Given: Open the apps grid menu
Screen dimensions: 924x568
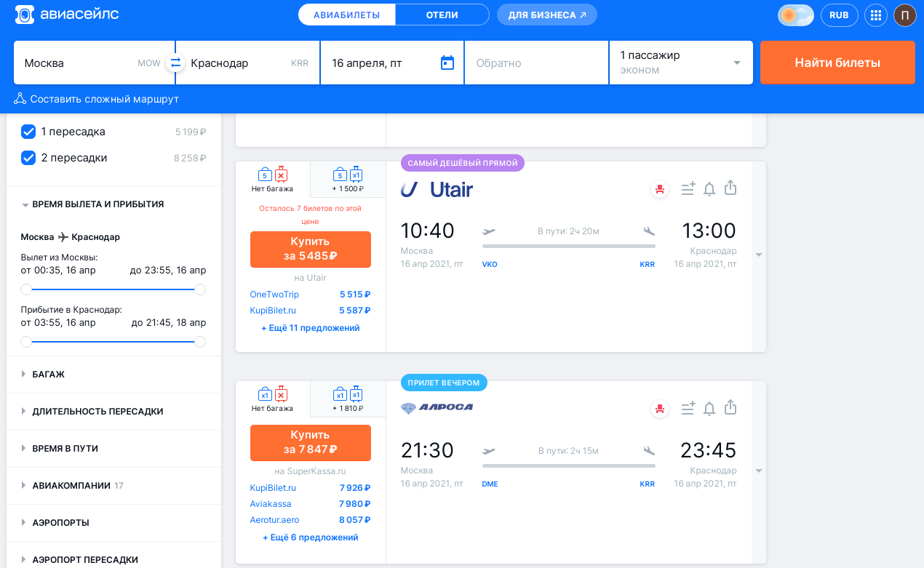Looking at the screenshot, I should coord(876,15).
